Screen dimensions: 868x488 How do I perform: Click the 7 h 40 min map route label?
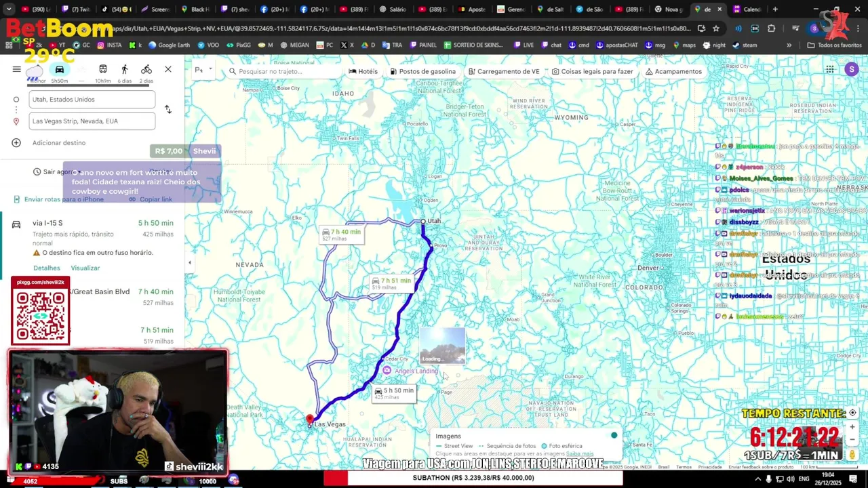coord(342,235)
